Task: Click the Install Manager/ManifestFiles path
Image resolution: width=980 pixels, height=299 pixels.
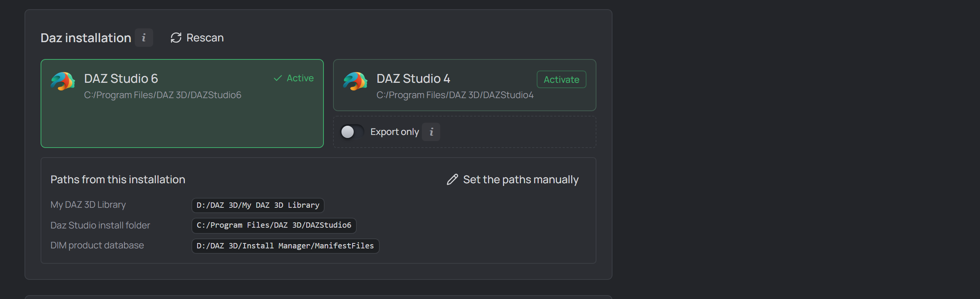Action: 286,246
